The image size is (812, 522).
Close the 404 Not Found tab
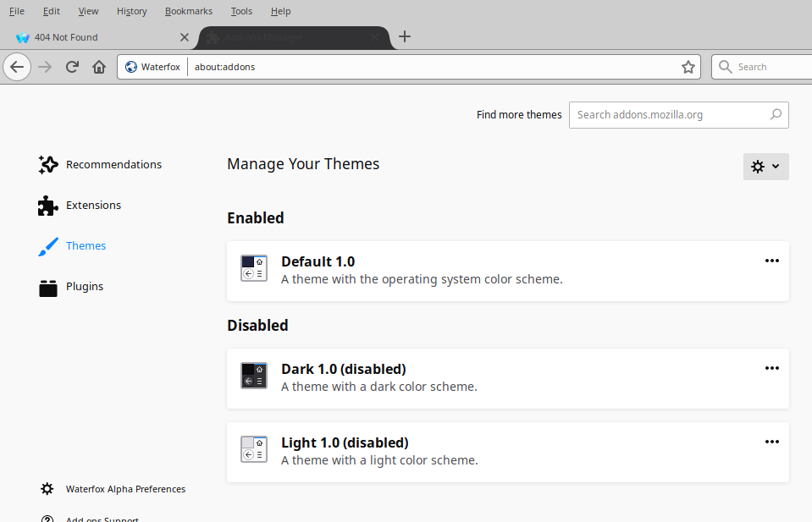[185, 37]
